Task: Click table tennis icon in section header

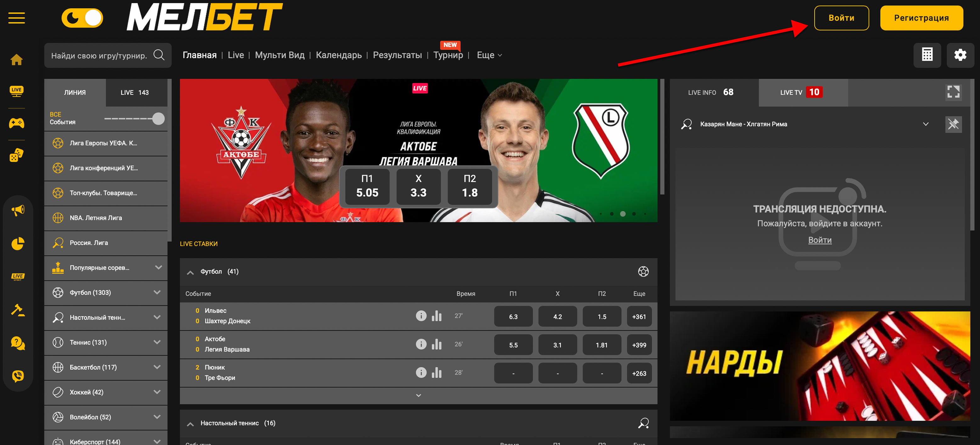Action: (x=643, y=423)
